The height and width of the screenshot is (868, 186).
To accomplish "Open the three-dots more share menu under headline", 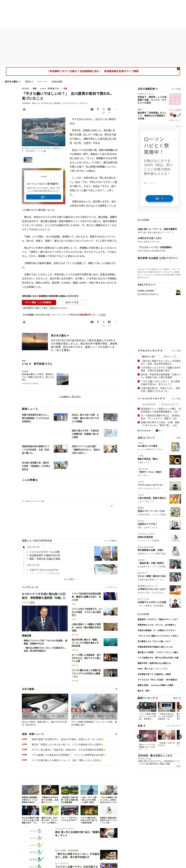I will [115, 109].
